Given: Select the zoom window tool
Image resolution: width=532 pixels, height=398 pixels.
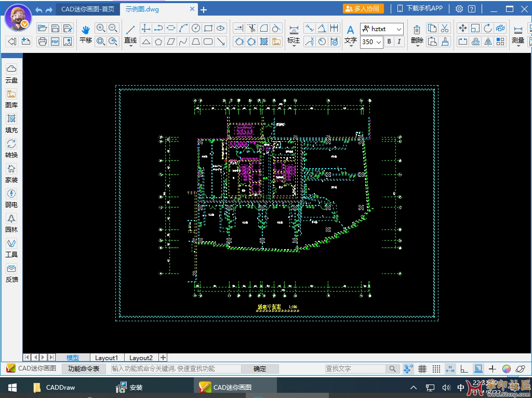Looking at the screenshot, I should pos(100,42).
